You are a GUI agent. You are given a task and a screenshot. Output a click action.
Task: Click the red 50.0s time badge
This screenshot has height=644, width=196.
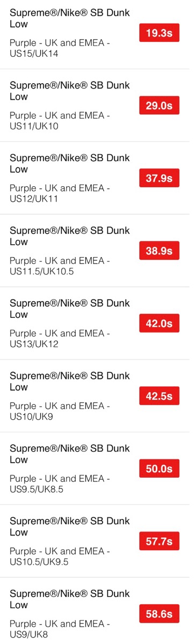point(159,469)
